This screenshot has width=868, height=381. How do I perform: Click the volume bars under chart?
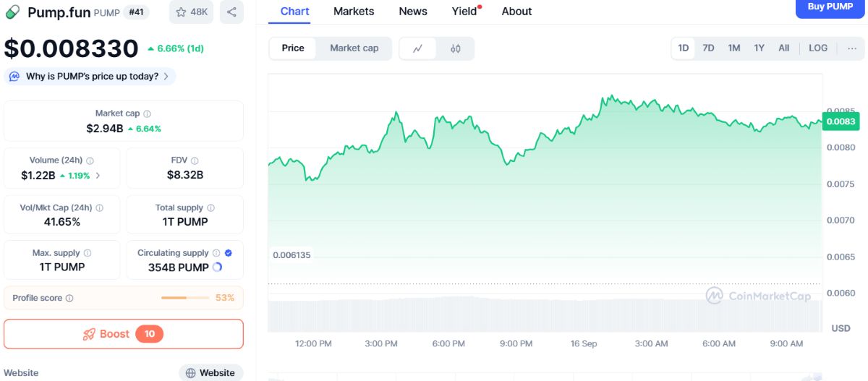click(545, 314)
